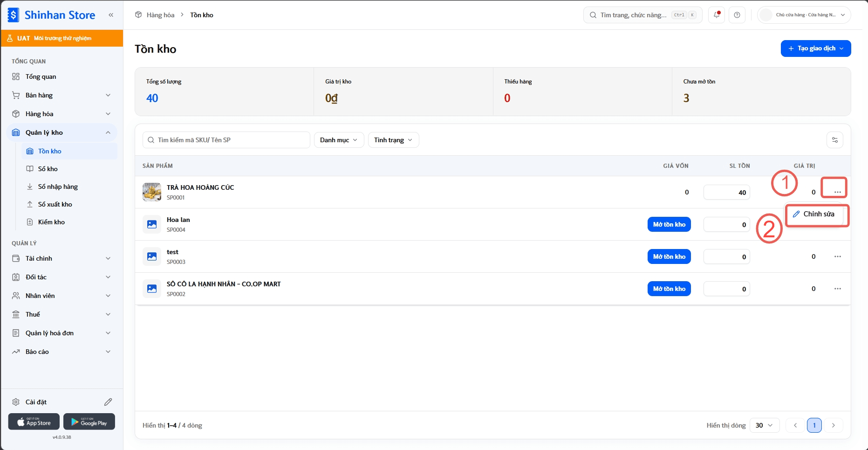This screenshot has height=450, width=868.
Task: Go to the previous page arrow
Action: [x=795, y=425]
